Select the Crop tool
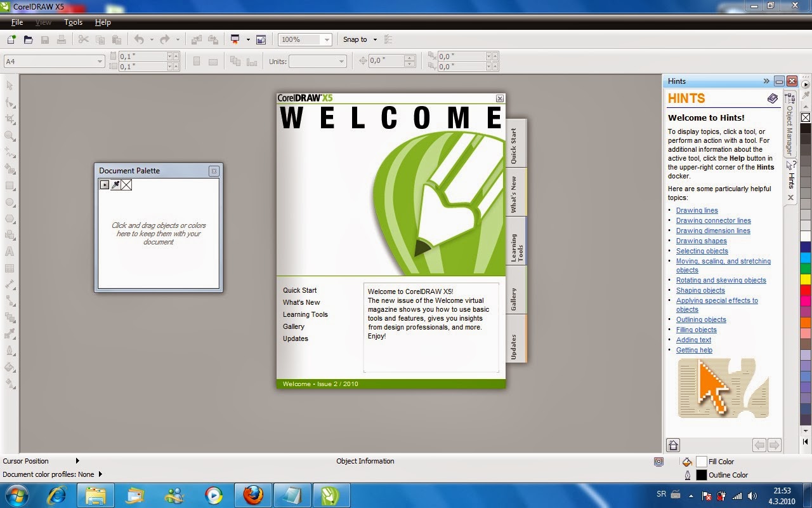The height and width of the screenshot is (508, 812). [10, 119]
